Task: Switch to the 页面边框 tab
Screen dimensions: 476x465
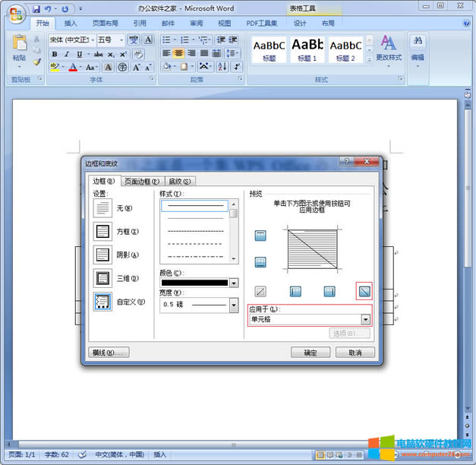Action: pos(142,181)
